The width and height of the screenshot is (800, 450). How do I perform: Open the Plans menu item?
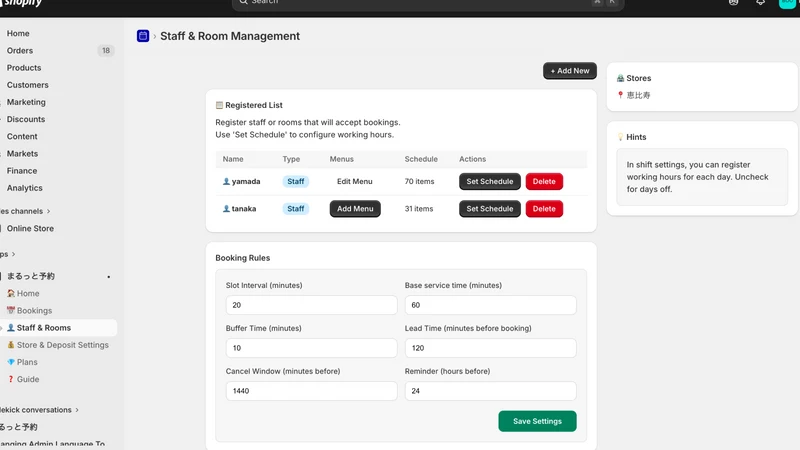[x=22, y=362]
